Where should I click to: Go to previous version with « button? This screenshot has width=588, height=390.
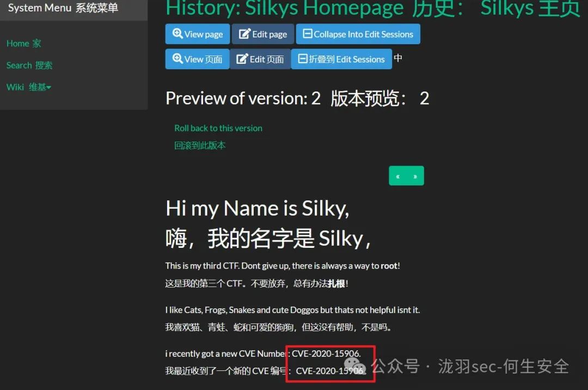point(398,176)
